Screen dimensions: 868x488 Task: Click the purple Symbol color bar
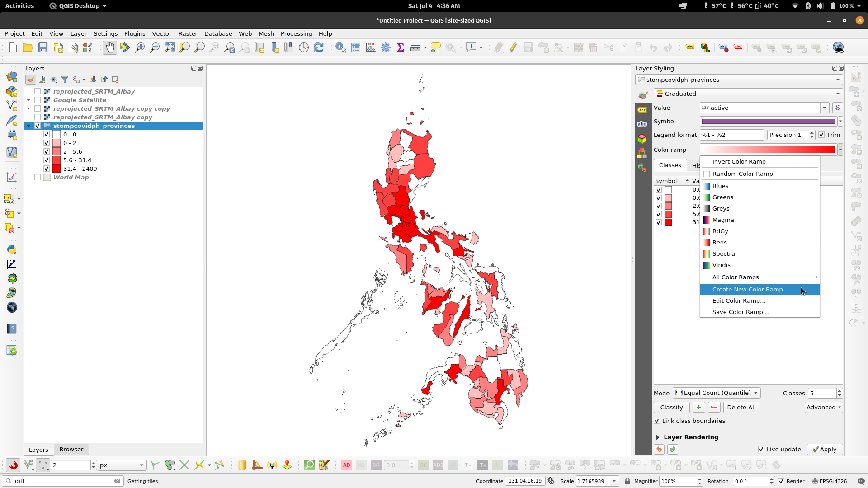768,122
